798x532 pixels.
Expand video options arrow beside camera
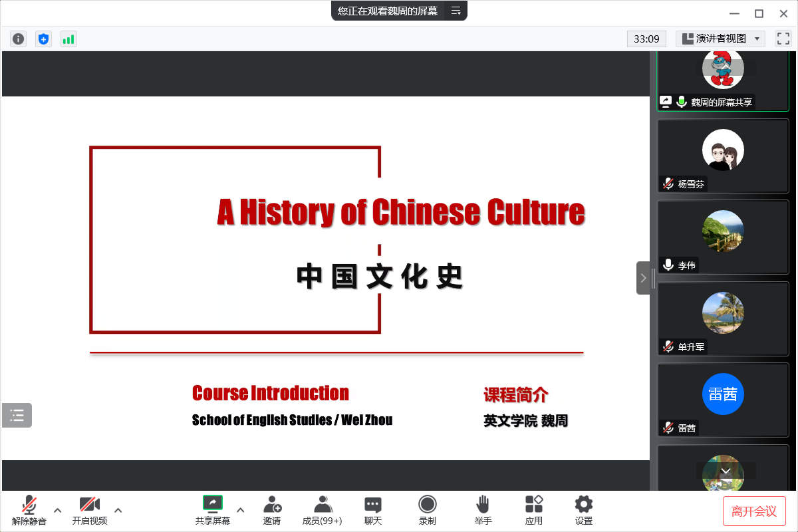click(x=118, y=510)
